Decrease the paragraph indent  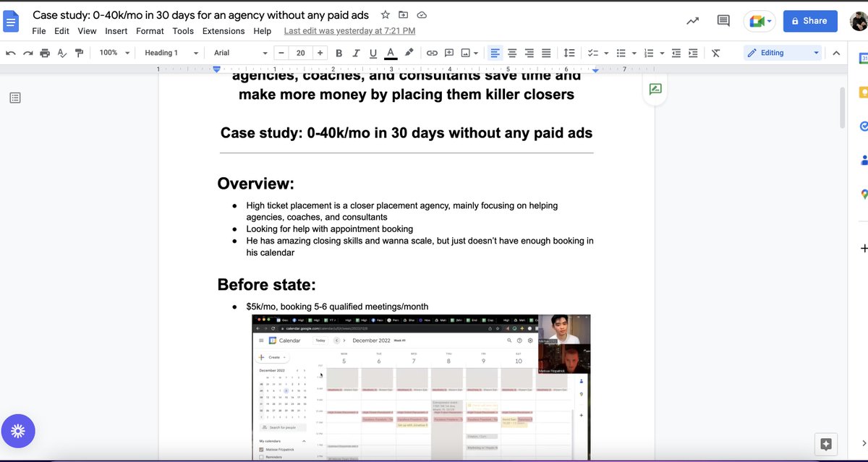(676, 53)
